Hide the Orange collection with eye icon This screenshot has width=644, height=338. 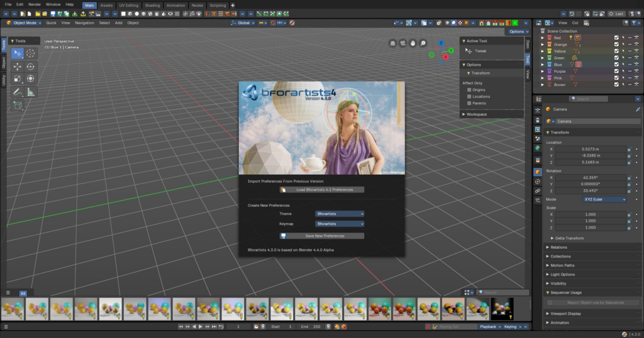coord(630,45)
